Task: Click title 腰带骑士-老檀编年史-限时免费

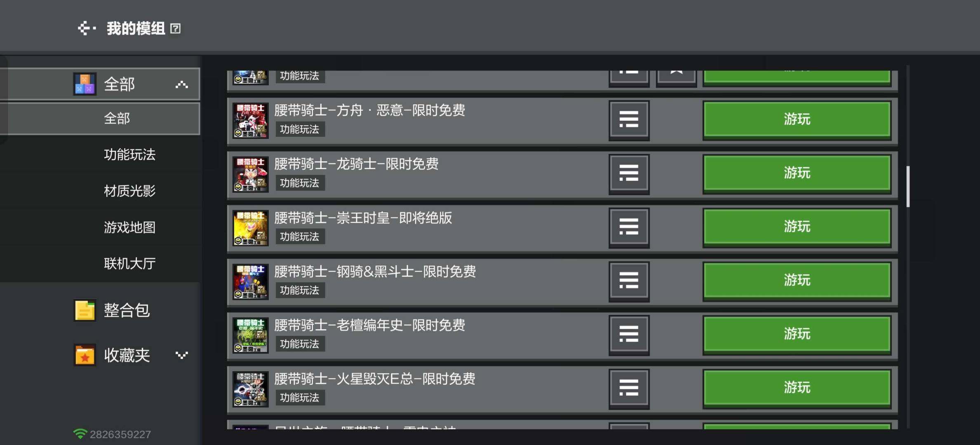Action: pyautogui.click(x=370, y=325)
